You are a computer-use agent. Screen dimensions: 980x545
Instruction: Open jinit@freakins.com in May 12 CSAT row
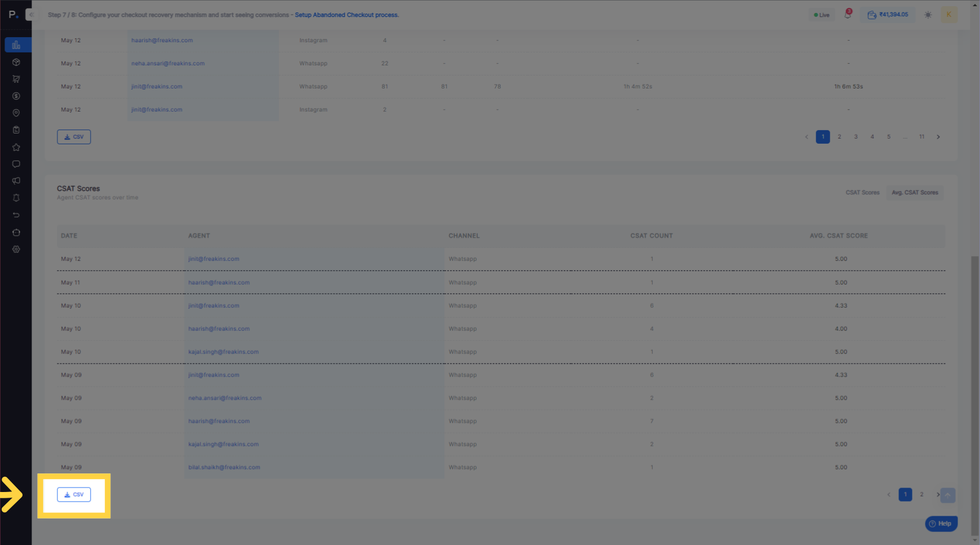click(x=213, y=259)
